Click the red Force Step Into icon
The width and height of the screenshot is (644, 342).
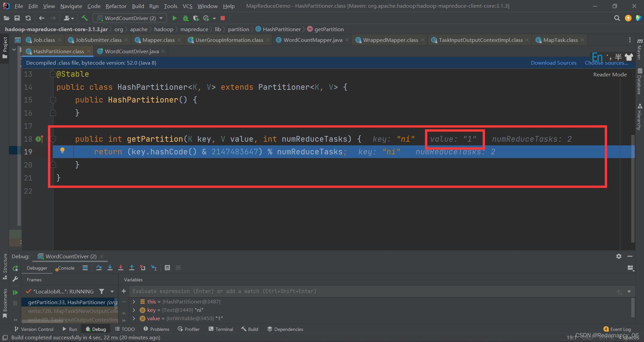(x=121, y=268)
